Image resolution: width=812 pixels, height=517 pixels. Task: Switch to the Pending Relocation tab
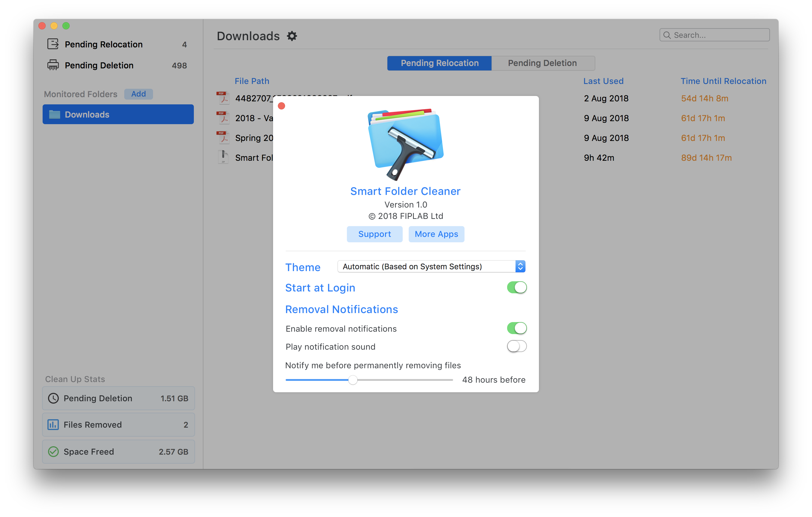click(439, 63)
